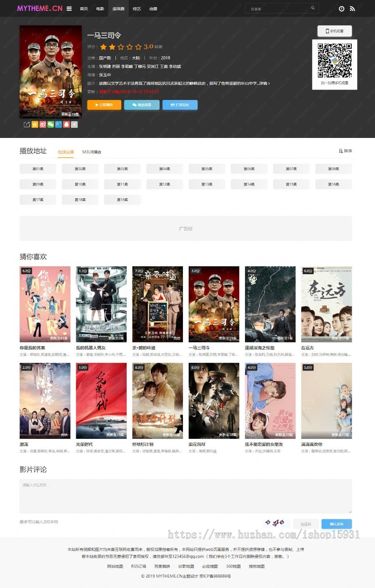Expand the synopsis 详情 arrow
This screenshot has width=375, height=588.
(264, 83)
